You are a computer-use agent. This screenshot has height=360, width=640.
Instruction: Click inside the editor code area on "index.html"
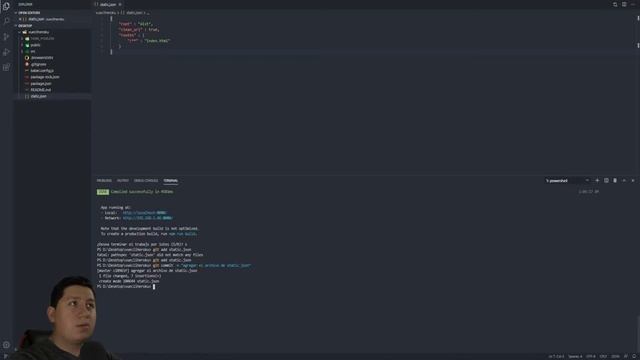point(158,41)
